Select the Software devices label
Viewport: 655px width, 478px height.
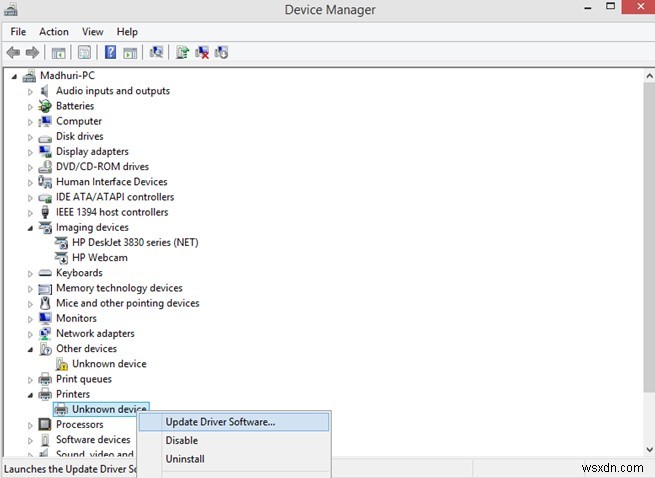click(93, 440)
